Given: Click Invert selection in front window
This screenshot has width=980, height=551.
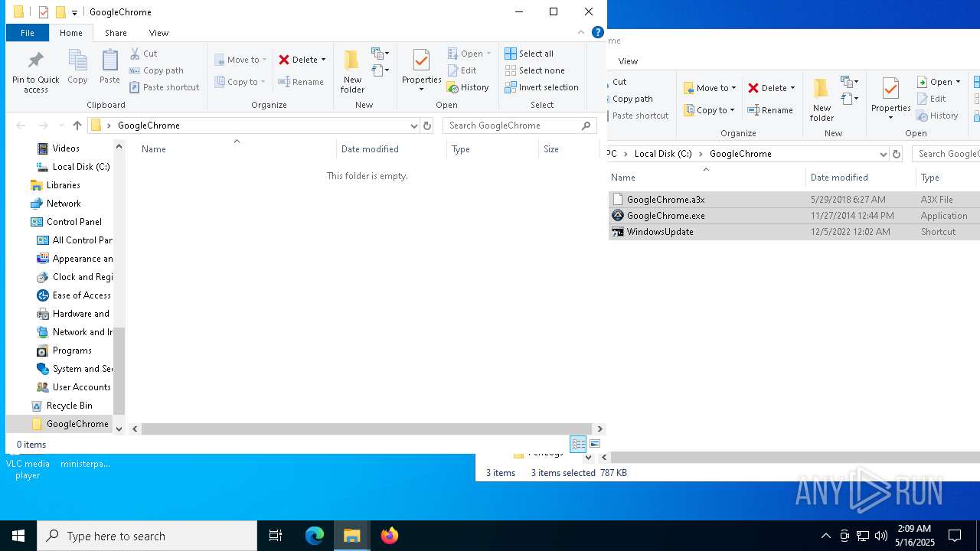Looking at the screenshot, I should point(541,87).
